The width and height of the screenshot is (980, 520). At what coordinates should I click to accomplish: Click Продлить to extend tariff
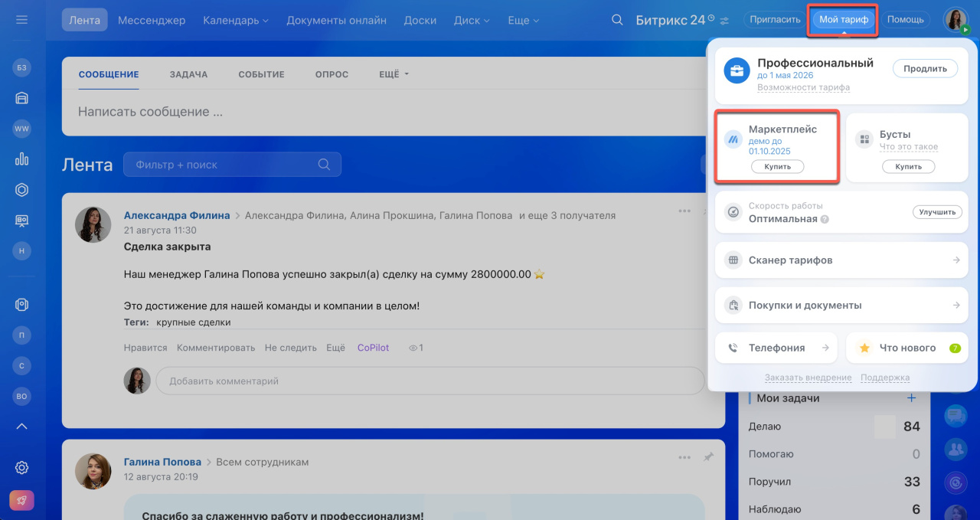coord(925,68)
